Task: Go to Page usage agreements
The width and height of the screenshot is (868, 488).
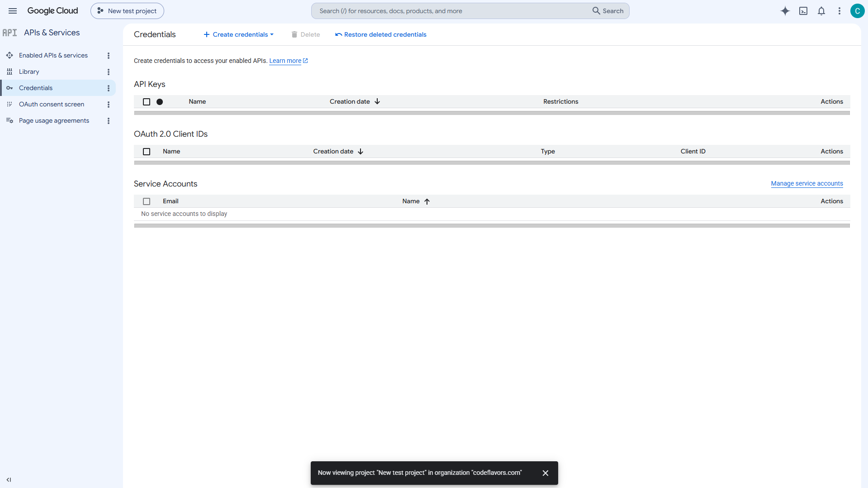Action: point(54,120)
